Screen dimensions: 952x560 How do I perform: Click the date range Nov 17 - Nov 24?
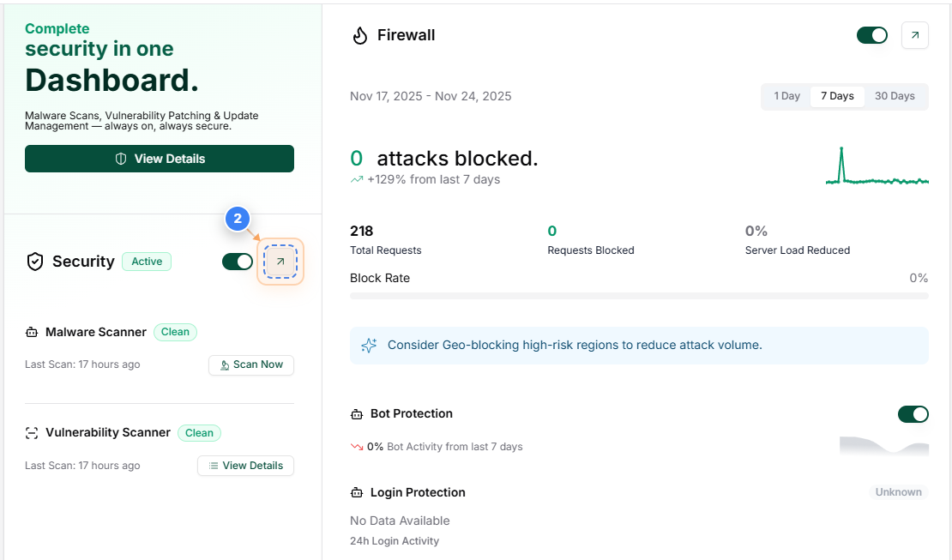point(431,96)
